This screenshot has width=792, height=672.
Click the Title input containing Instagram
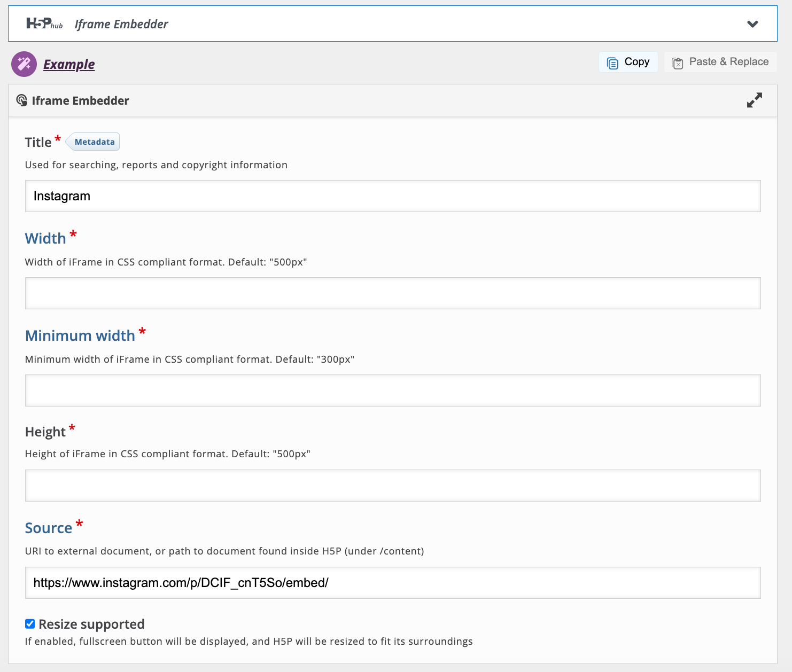click(393, 196)
